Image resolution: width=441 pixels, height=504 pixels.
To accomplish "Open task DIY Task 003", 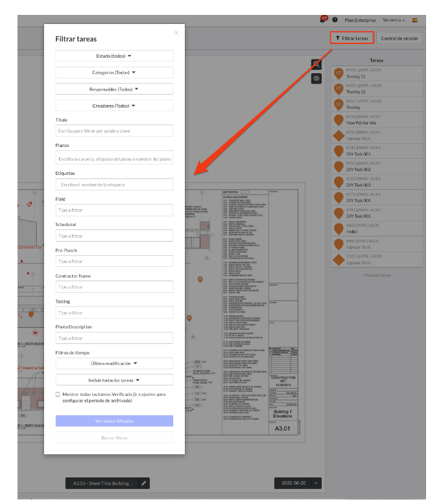I will click(x=377, y=182).
